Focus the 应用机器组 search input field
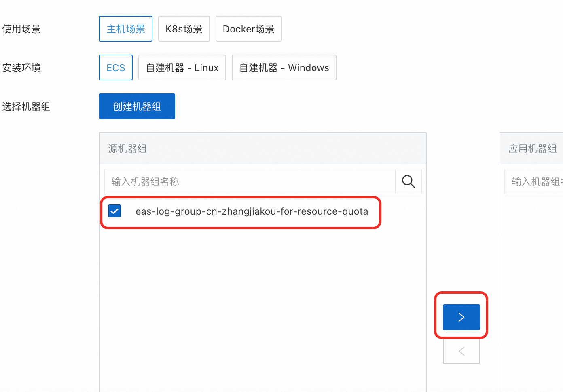This screenshot has height=392, width=563. (x=534, y=181)
